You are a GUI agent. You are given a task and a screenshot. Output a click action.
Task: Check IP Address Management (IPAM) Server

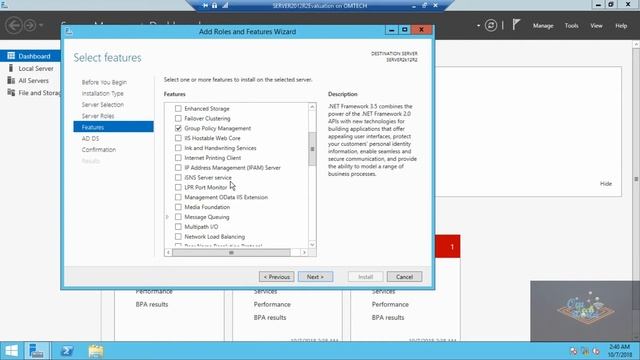click(x=178, y=167)
